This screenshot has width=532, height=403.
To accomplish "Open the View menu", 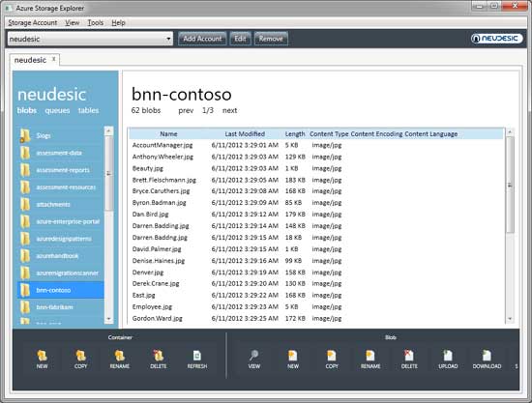I will (x=73, y=22).
